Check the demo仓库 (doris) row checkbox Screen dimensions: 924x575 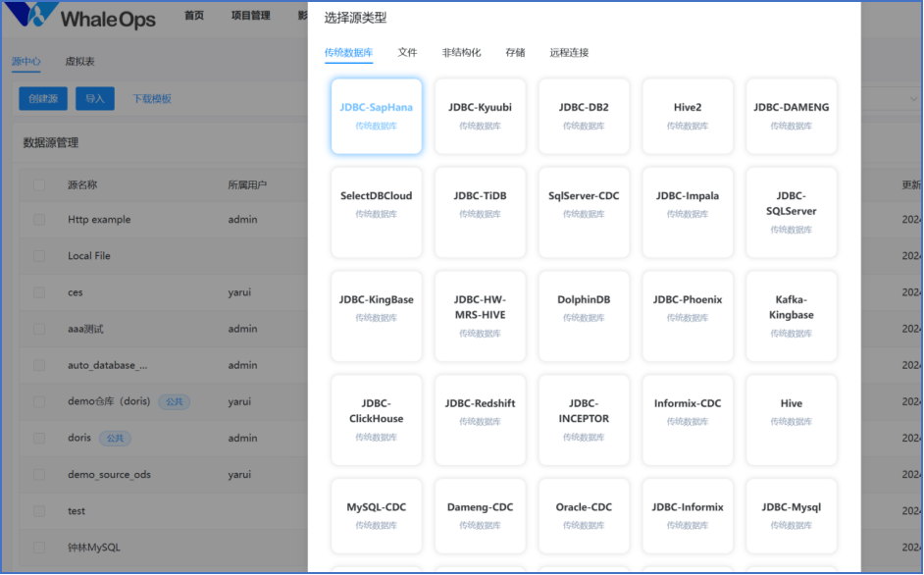(x=39, y=401)
